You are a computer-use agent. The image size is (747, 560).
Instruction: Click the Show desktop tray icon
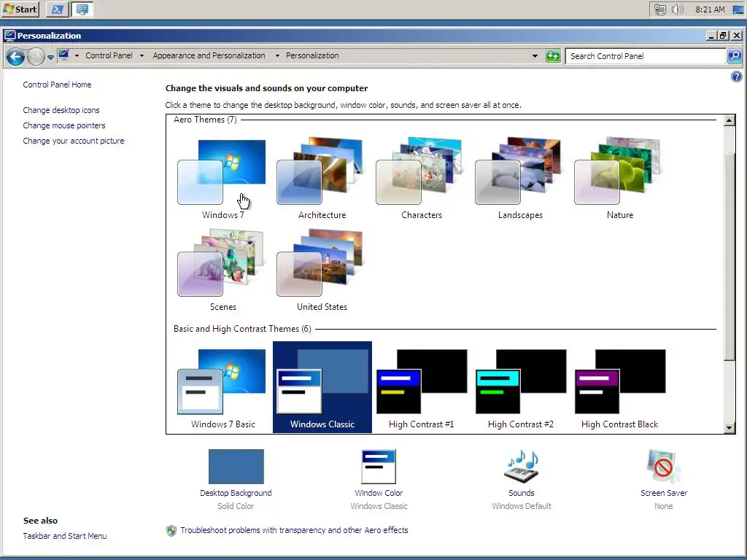(x=738, y=9)
